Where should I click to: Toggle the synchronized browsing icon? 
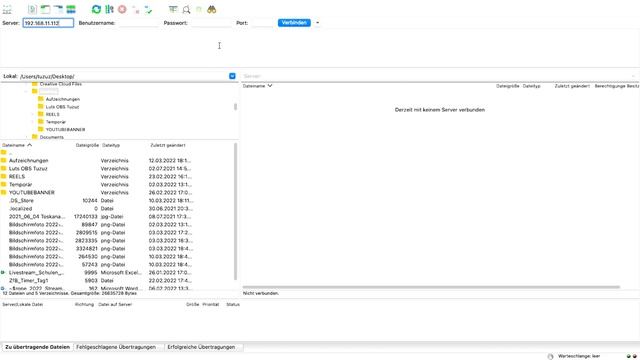(199, 9)
